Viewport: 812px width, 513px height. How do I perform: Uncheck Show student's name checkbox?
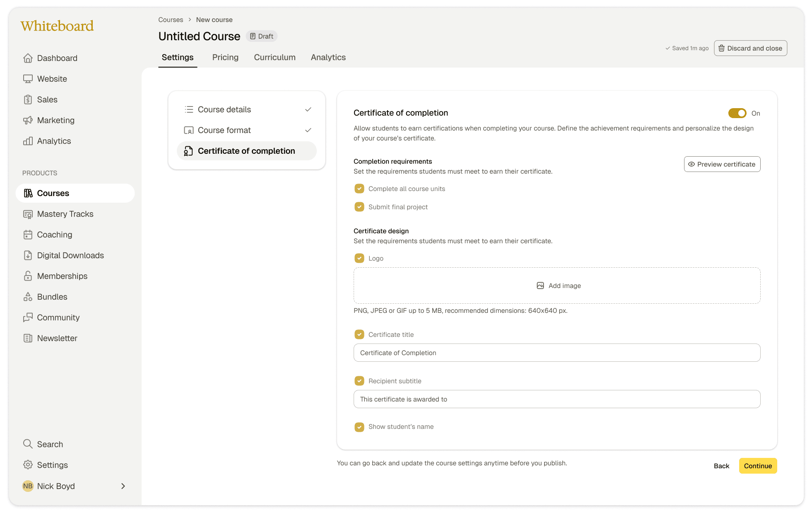pos(359,427)
